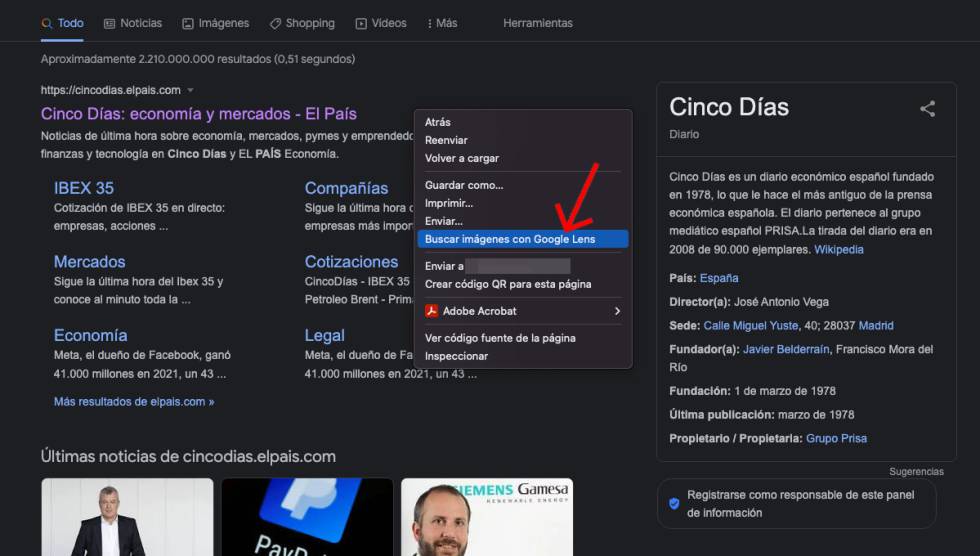Open the IBEX 35 sitelink

point(84,188)
